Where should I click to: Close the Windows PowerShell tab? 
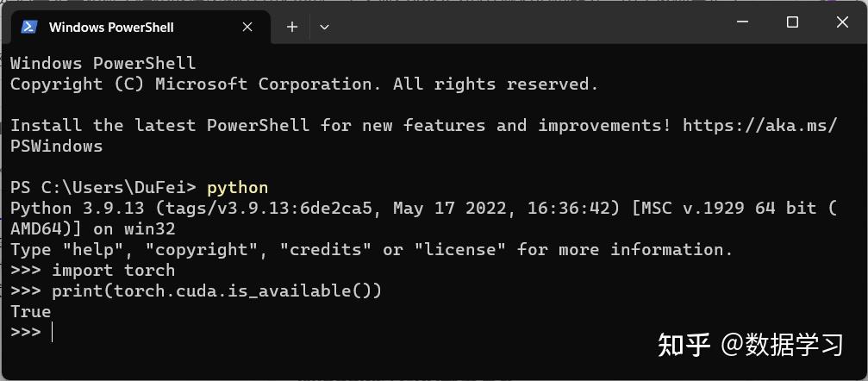click(247, 27)
